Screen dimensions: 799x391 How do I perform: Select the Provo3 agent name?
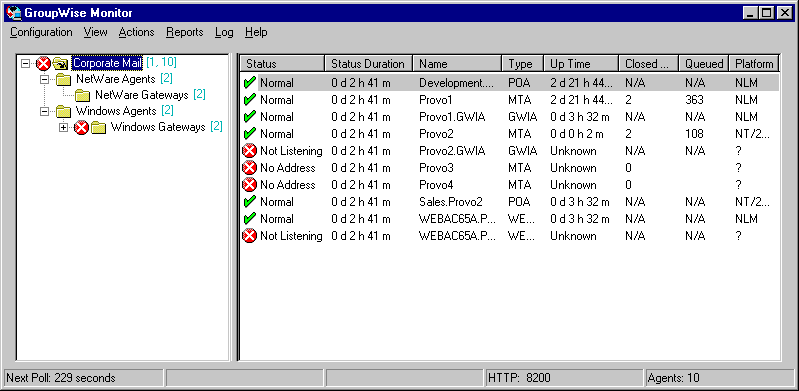(x=436, y=168)
